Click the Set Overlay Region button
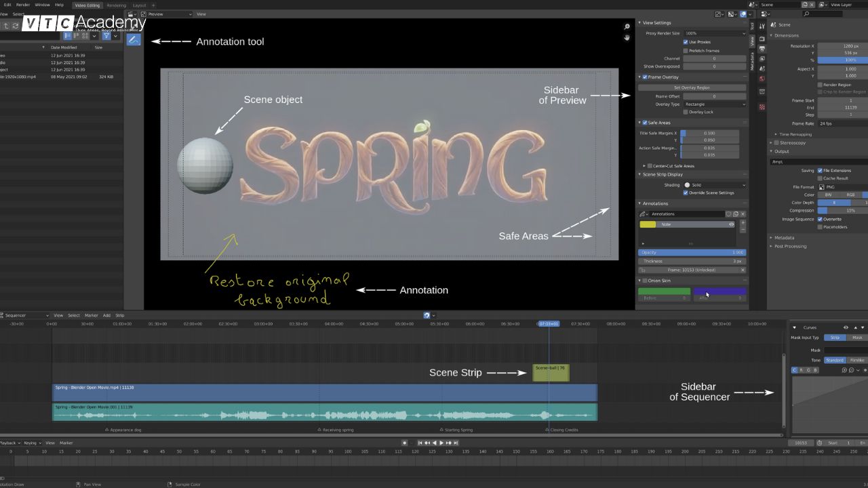The height and width of the screenshot is (488, 868). click(x=692, y=87)
